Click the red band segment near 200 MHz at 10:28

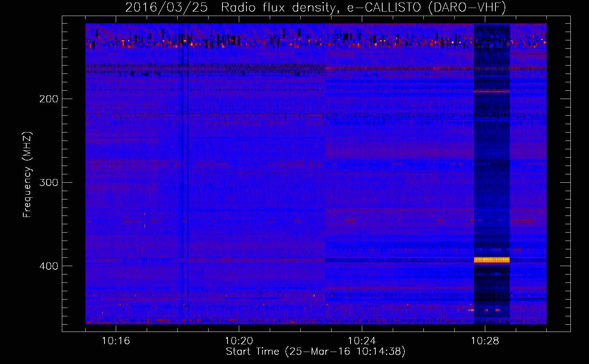491,91
